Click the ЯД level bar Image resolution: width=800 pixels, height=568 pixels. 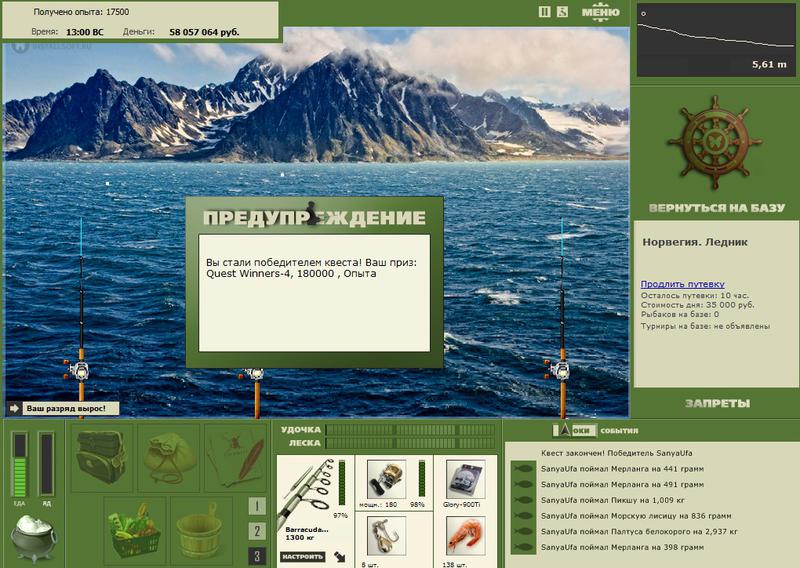coord(46,464)
